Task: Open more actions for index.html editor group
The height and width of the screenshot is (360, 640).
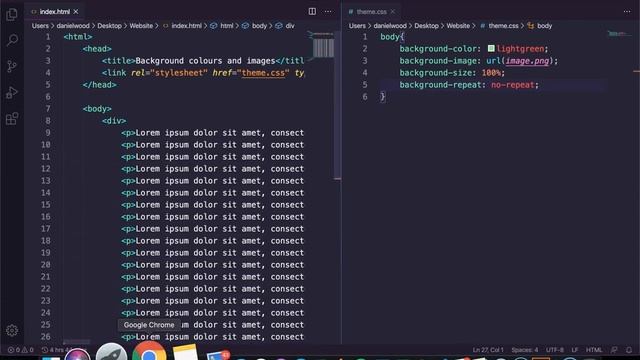Action: click(x=328, y=11)
